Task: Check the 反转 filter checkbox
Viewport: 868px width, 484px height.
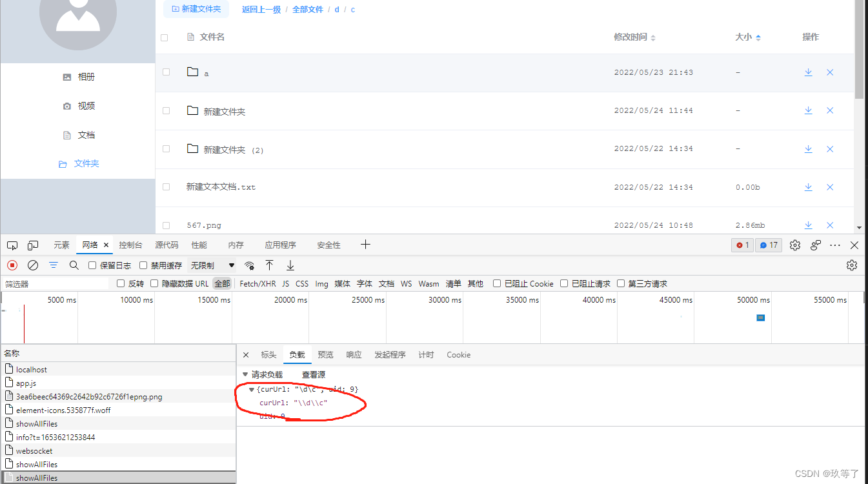Action: (120, 283)
